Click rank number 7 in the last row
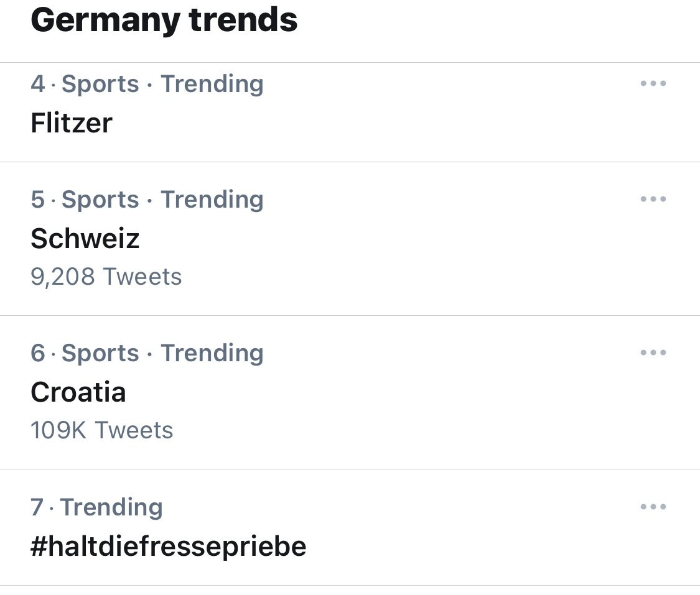700x595 pixels. [37, 507]
